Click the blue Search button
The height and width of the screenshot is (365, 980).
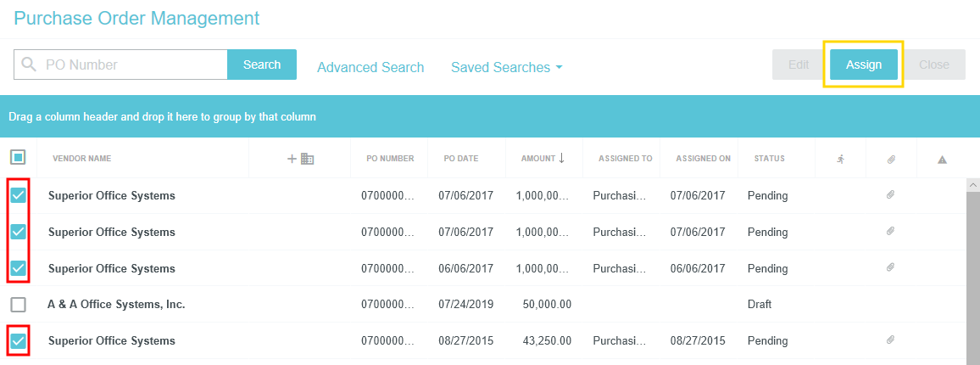pyautogui.click(x=262, y=65)
